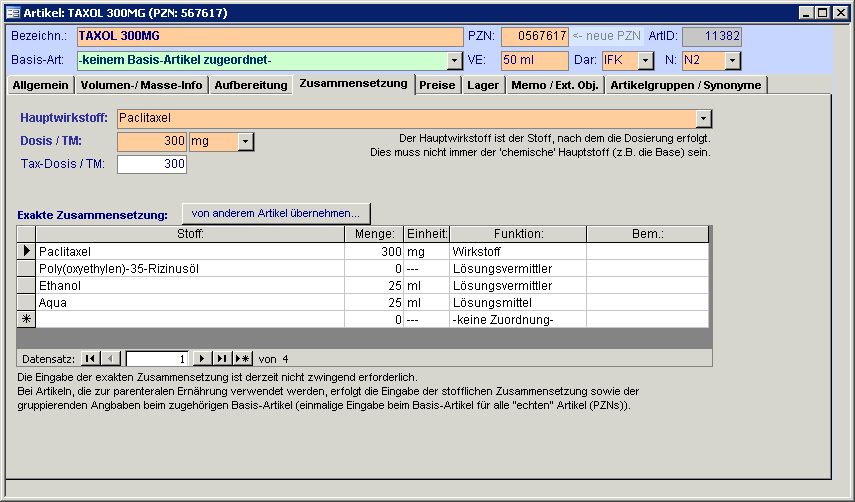Select the Paclitaxel row selector
This screenshot has width=855, height=502.
tap(26, 251)
